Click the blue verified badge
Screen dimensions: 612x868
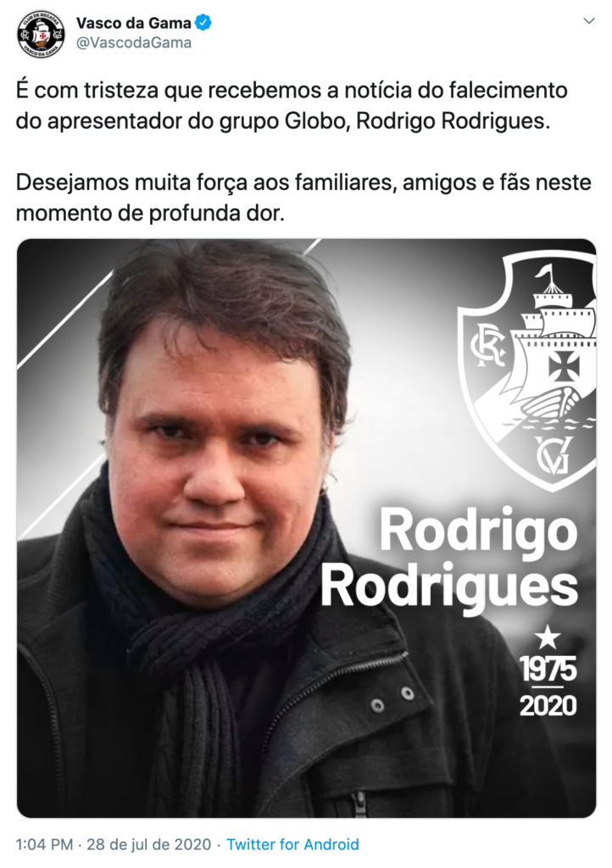pos(203,23)
